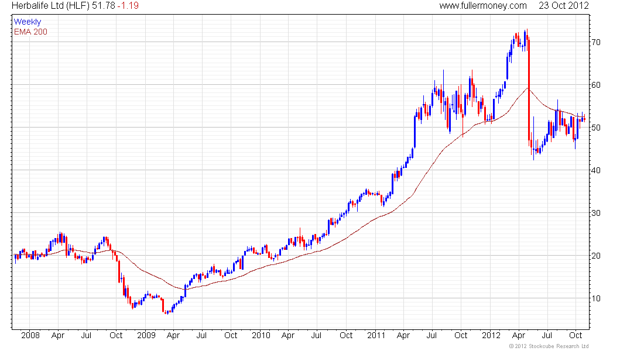Click the Oct label preceding 2011

coord(346,335)
